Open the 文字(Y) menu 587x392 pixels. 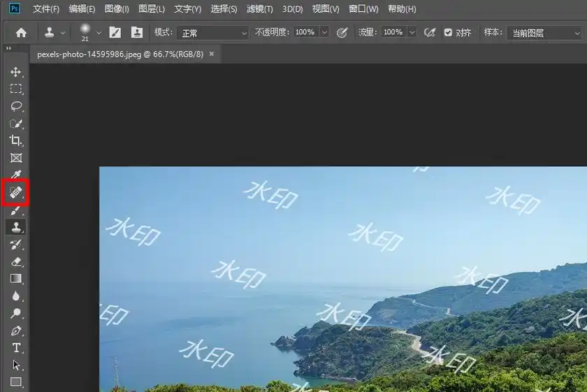(187, 9)
